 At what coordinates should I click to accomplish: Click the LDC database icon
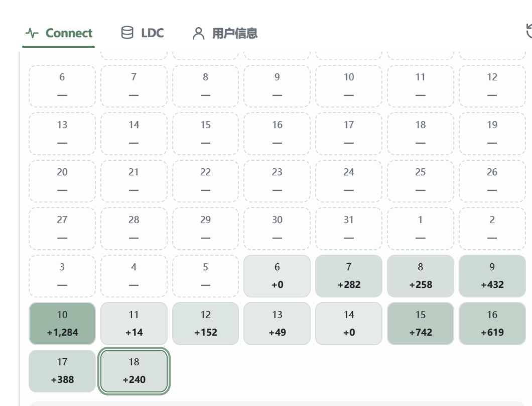click(127, 33)
